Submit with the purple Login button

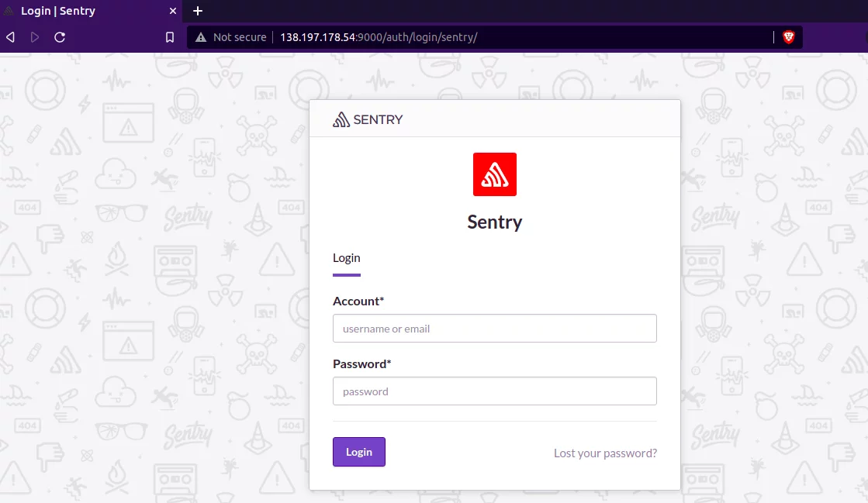pyautogui.click(x=358, y=452)
